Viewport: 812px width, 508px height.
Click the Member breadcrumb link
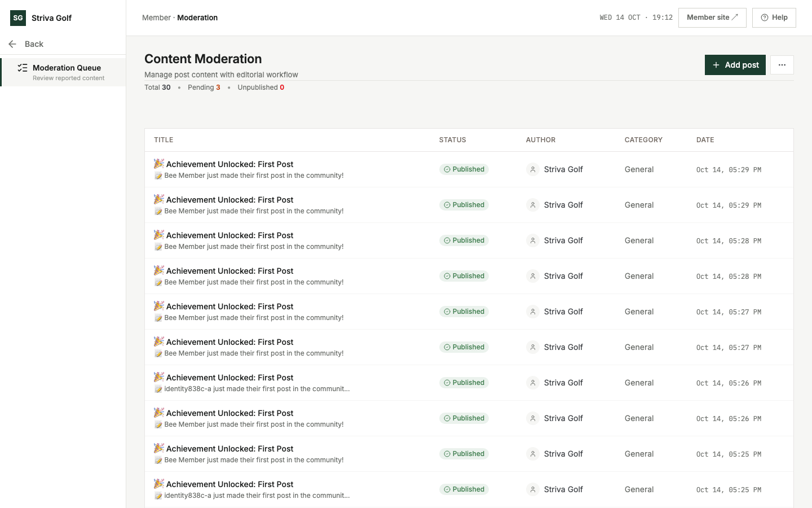(156, 17)
